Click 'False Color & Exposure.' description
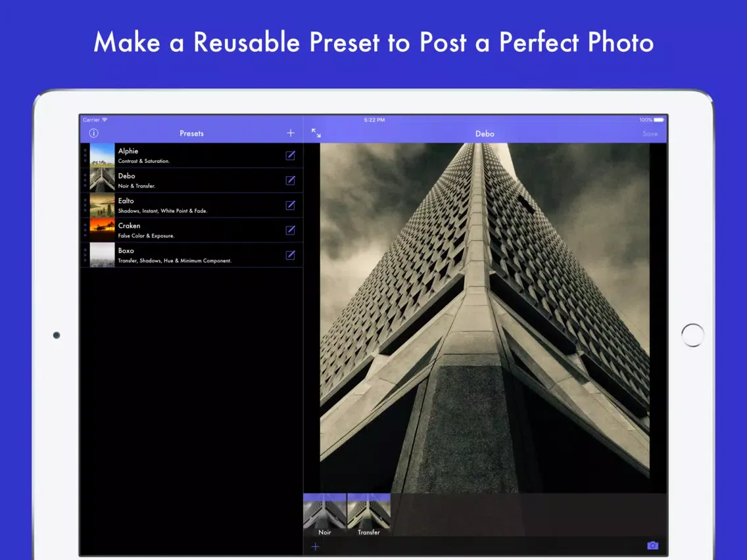747x560 pixels. (x=146, y=236)
